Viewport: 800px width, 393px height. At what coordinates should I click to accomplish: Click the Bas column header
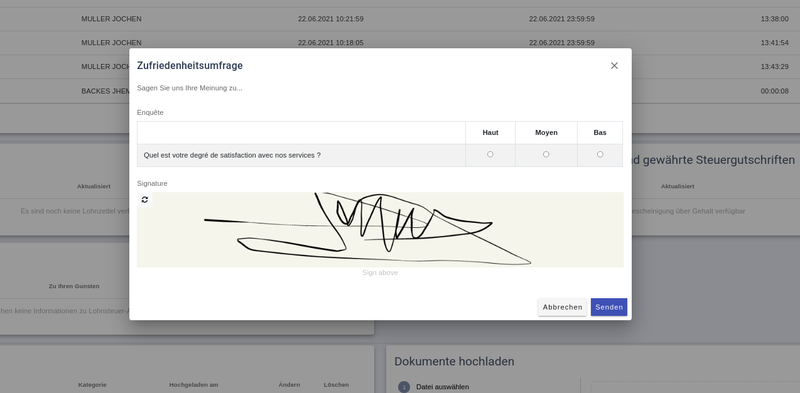pyautogui.click(x=600, y=133)
